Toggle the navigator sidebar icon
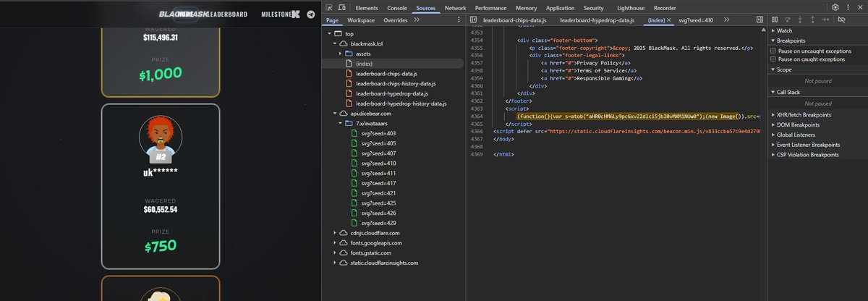This screenshot has height=301, width=868. [472, 20]
